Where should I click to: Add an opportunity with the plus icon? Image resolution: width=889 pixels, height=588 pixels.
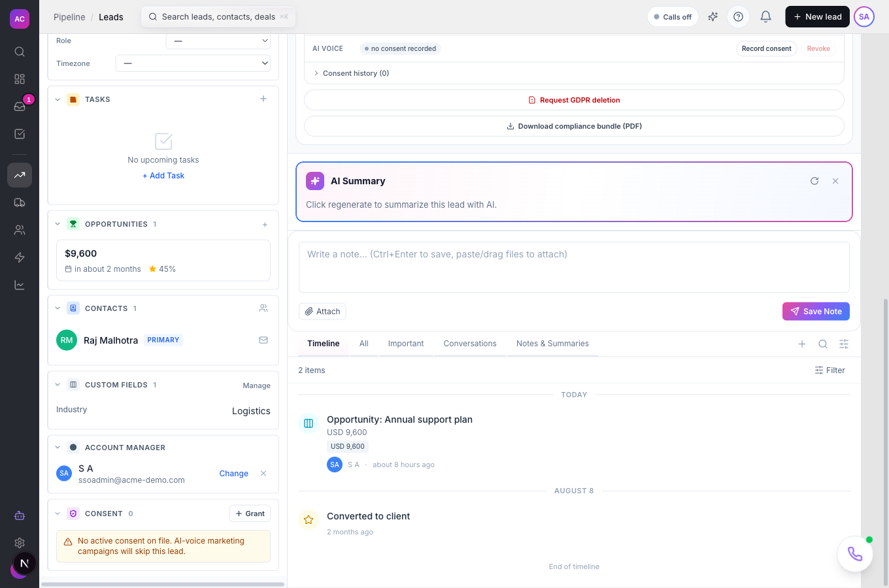[265, 225]
